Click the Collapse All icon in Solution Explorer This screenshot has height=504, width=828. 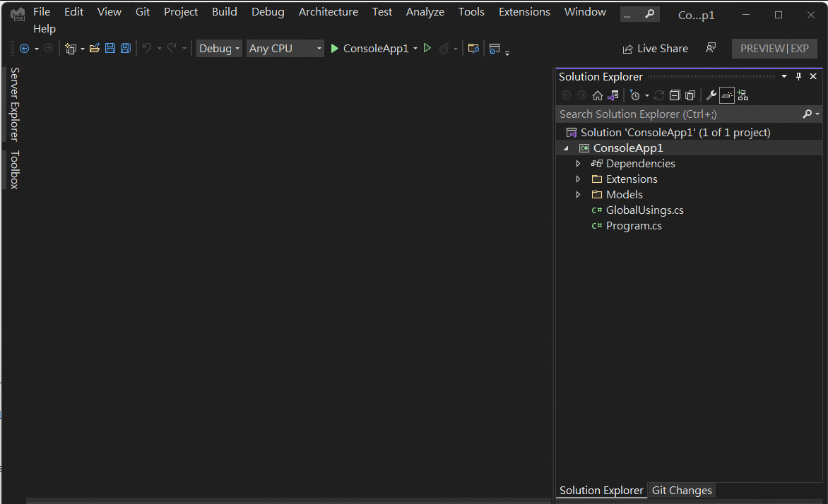[x=674, y=95]
